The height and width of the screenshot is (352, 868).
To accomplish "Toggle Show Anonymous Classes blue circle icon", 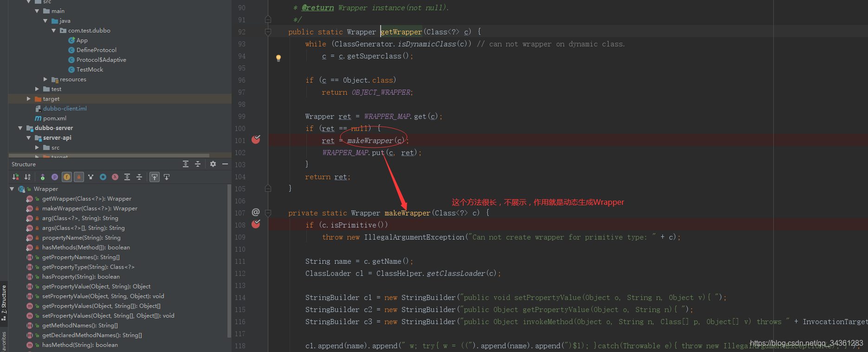I will 103,177.
